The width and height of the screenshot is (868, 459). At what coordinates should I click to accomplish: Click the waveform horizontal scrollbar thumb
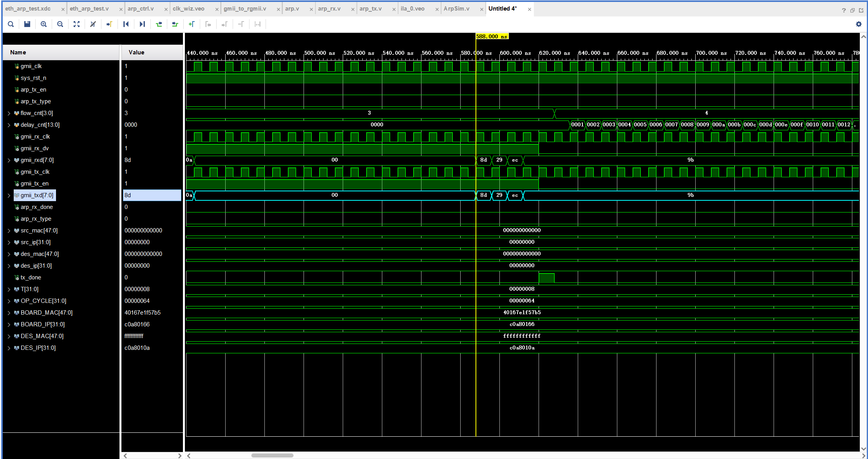pos(272,455)
